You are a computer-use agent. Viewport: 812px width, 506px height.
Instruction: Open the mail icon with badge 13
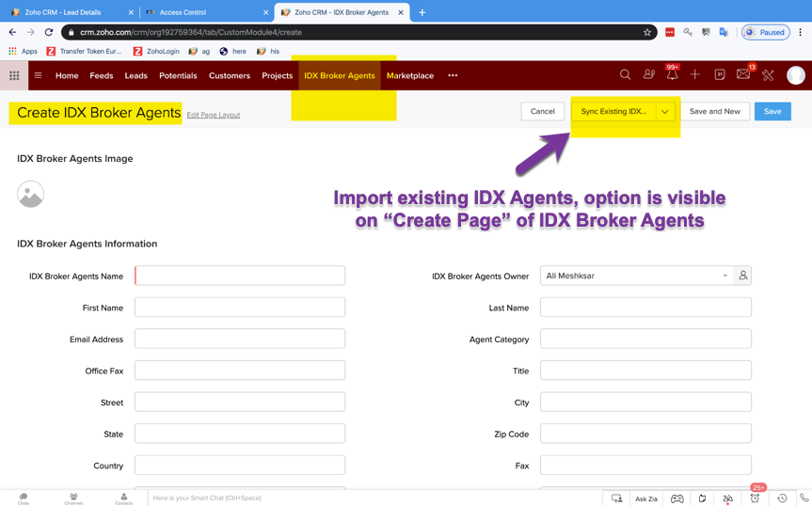[x=743, y=75]
